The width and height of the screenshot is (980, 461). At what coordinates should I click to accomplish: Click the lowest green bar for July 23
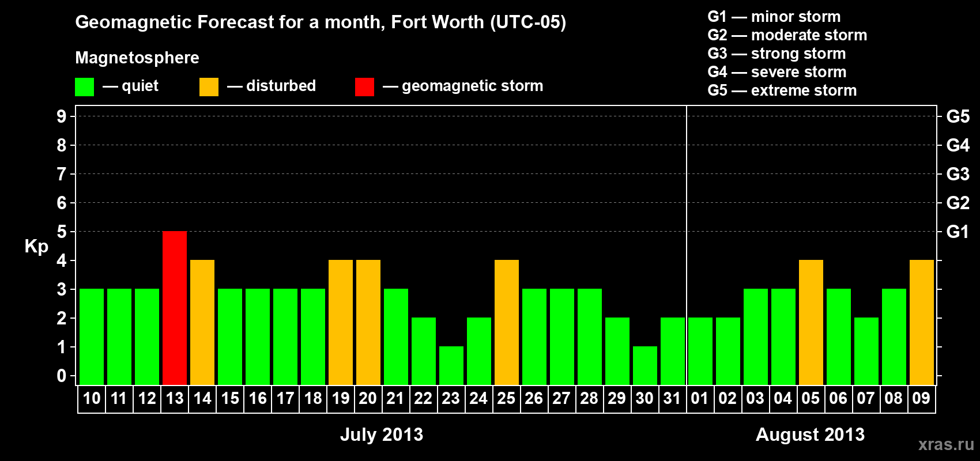click(451, 365)
